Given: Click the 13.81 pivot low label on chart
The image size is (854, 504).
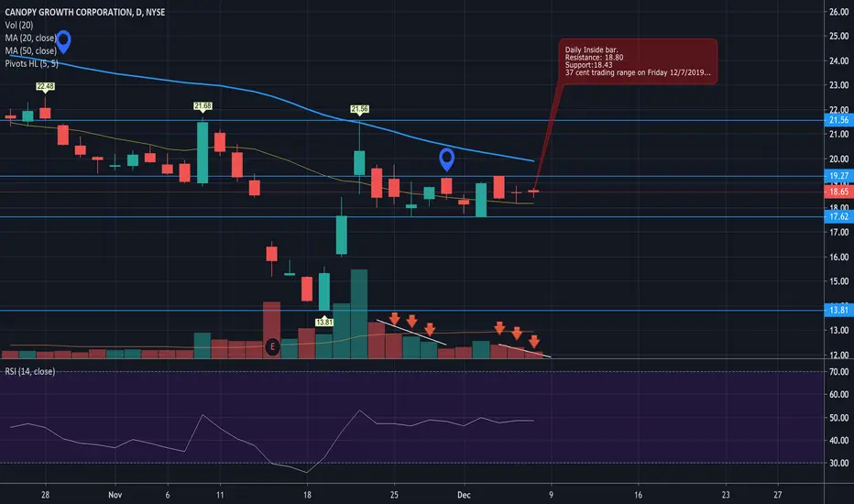Looking at the screenshot, I should coord(324,322).
